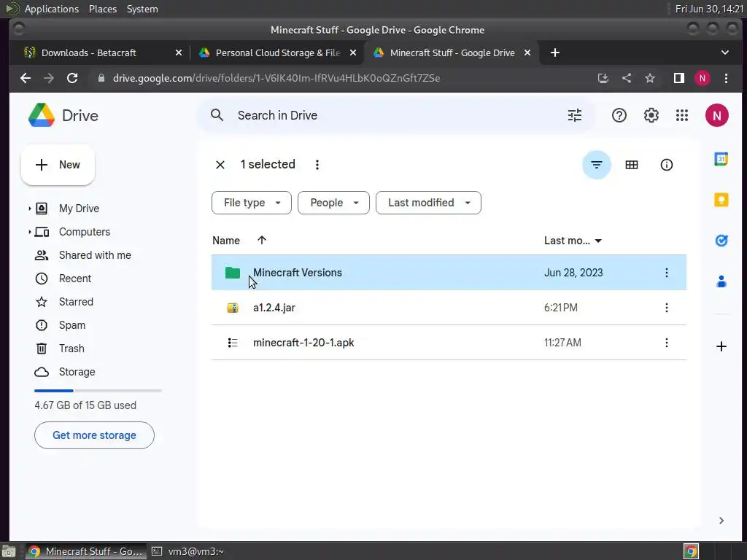This screenshot has width=747, height=560.
Task: Open more actions for a1.2.4.jar
Action: 666,308
